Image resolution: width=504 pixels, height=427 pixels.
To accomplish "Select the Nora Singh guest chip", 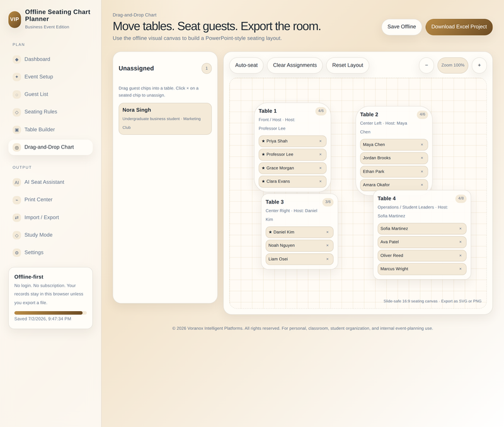I will 165,118.
